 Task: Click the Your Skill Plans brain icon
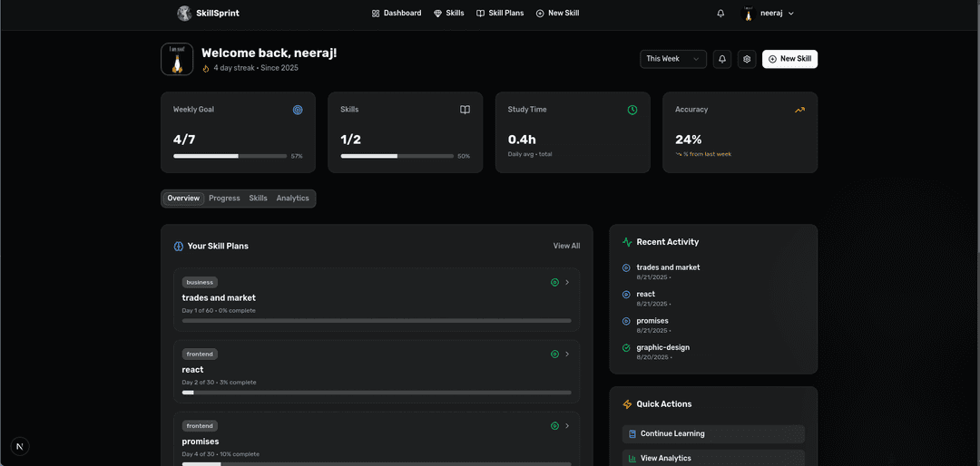(x=179, y=246)
